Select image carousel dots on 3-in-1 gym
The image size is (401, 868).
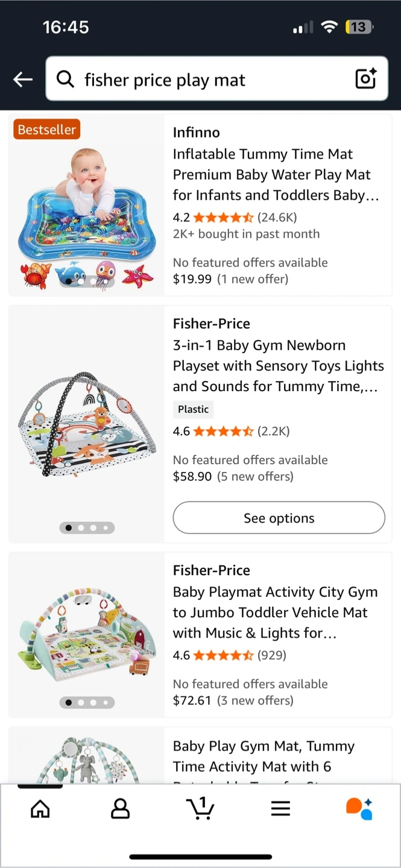pos(87,527)
